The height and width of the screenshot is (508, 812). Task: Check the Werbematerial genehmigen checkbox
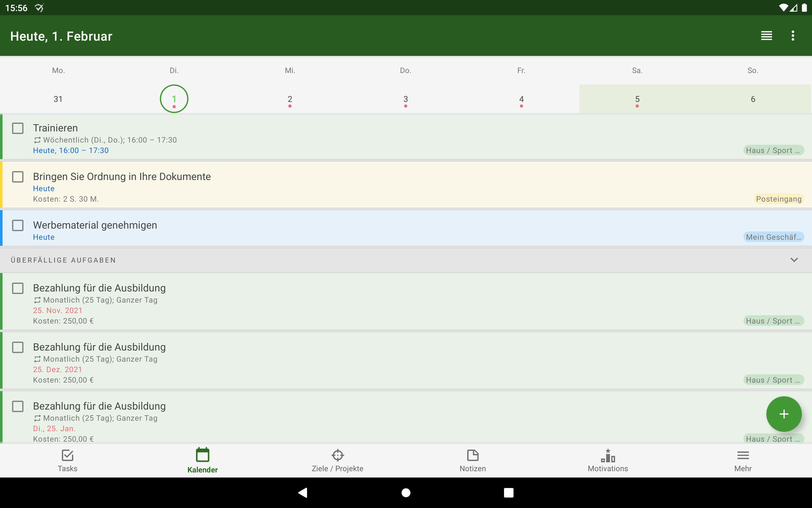pyautogui.click(x=18, y=225)
